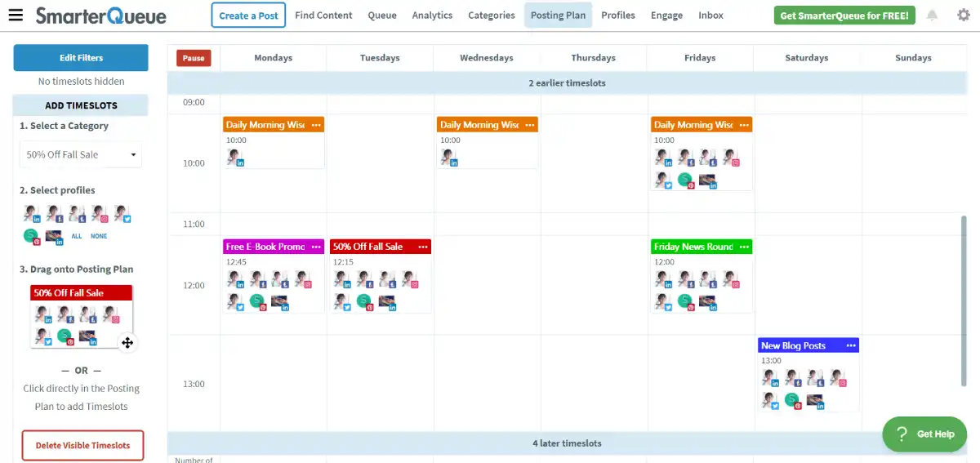Go to Analytics tab
Image resolution: width=980 pixels, height=463 pixels.
tap(432, 16)
